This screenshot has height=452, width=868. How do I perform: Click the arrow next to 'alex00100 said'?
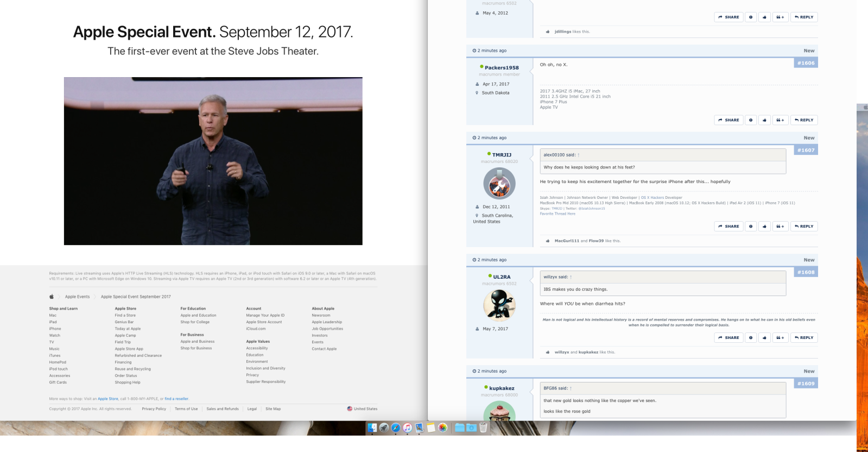579,155
